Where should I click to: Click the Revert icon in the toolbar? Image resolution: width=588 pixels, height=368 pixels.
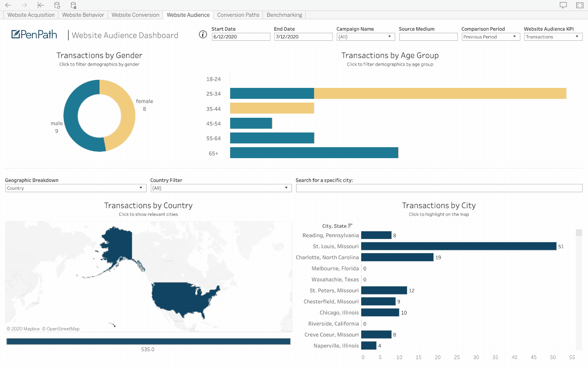[x=40, y=5]
